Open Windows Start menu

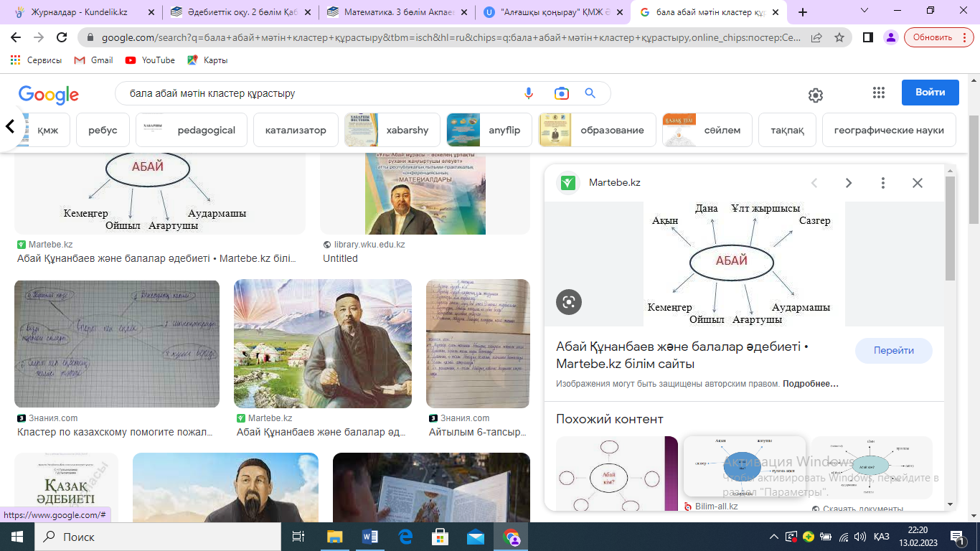(x=17, y=537)
